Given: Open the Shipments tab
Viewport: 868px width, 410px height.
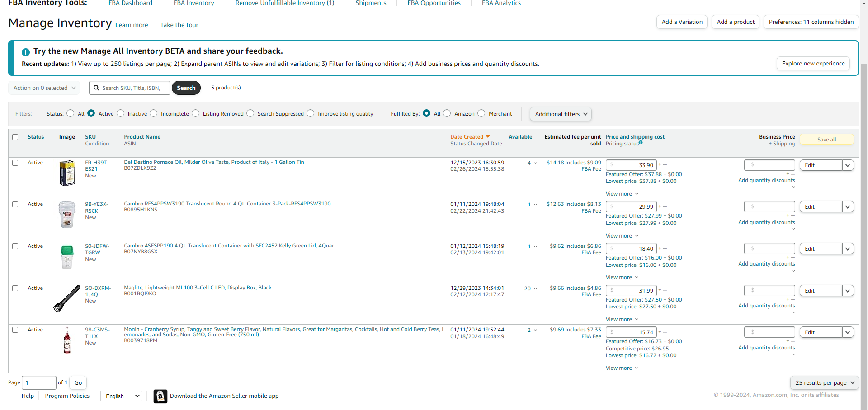Looking at the screenshot, I should tap(371, 3).
